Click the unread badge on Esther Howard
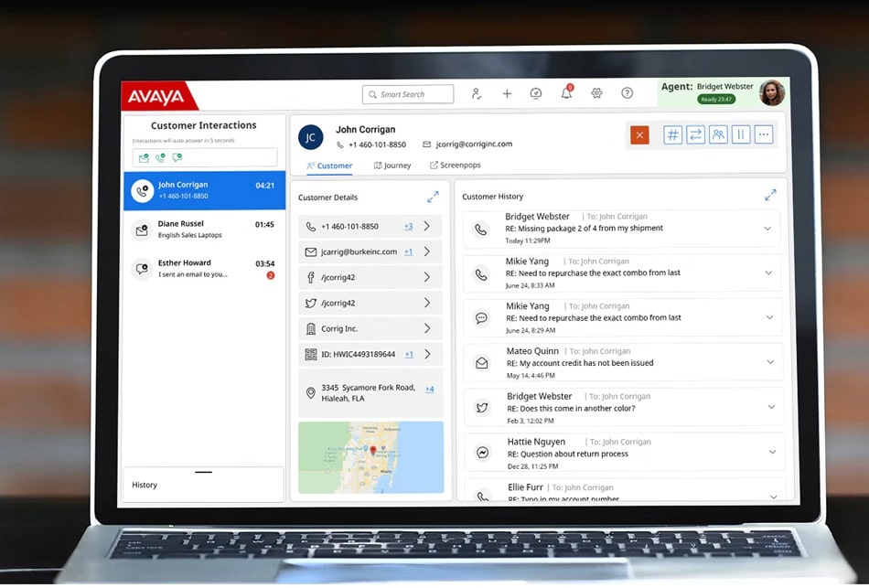Image resolution: width=869 pixels, height=588 pixels. (x=271, y=275)
